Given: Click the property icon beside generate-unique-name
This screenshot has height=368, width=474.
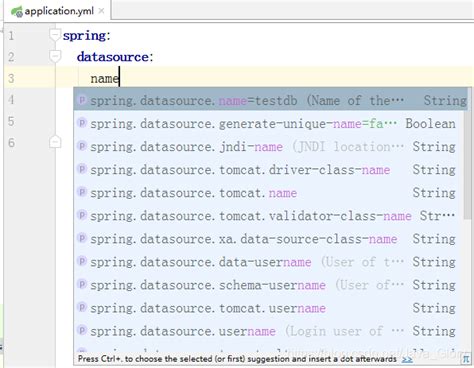Looking at the screenshot, I should [x=82, y=123].
